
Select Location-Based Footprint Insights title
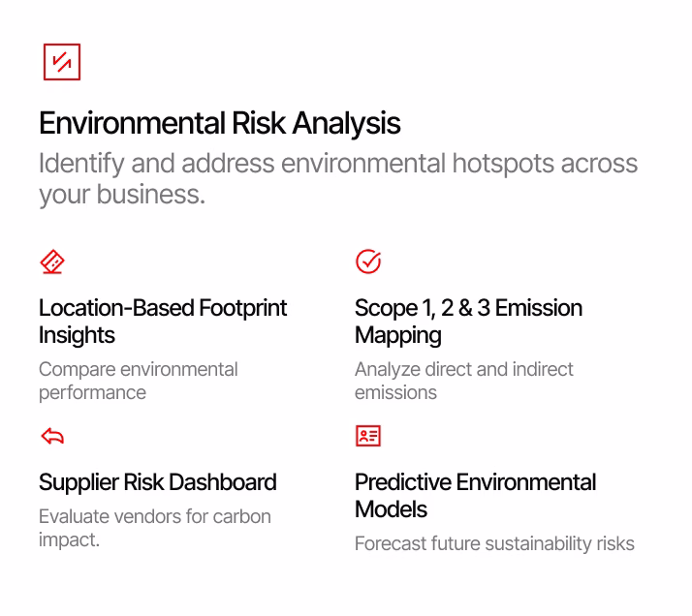(x=163, y=321)
